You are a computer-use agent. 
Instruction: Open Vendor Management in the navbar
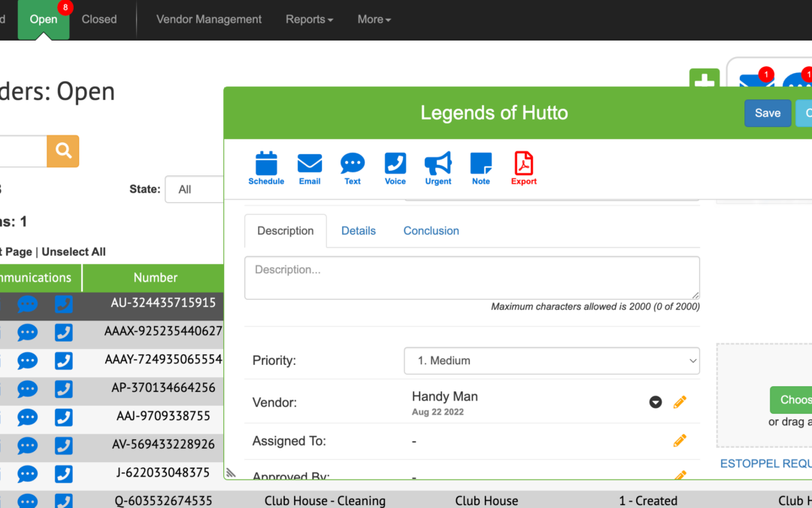coord(209,20)
